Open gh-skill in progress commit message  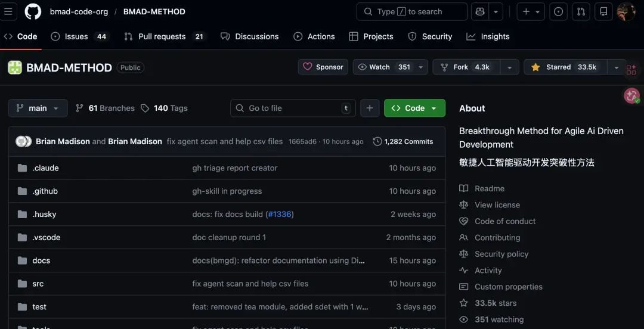[227, 191]
